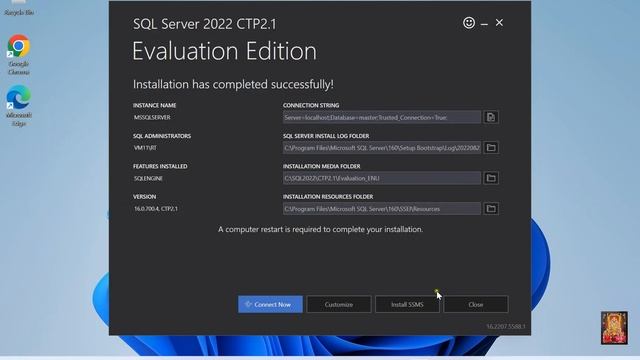Click the Close button at bottom
This screenshot has height=360, width=640.
(x=476, y=304)
